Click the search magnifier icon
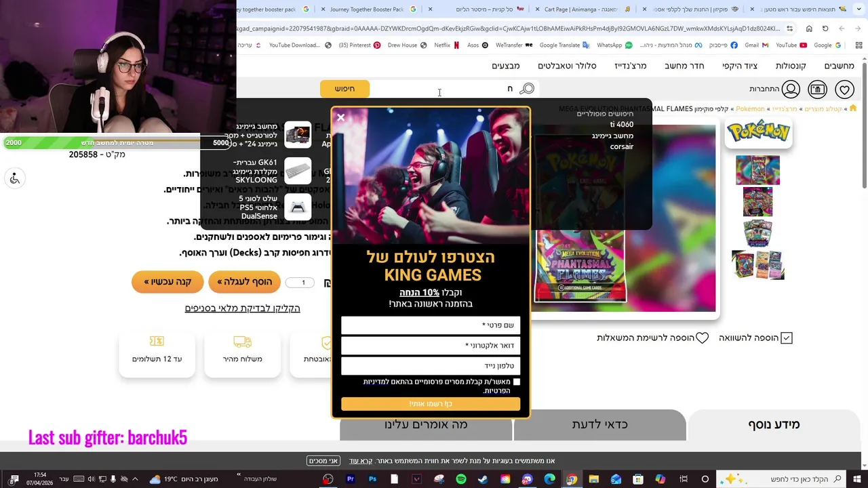 (527, 89)
